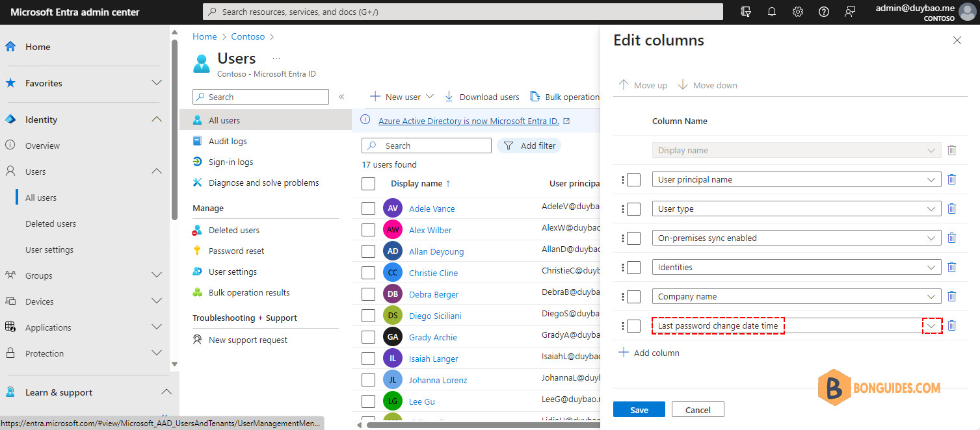Focus the users list Search field
Image resolution: width=980 pixels, height=430 pixels.
tap(427, 145)
